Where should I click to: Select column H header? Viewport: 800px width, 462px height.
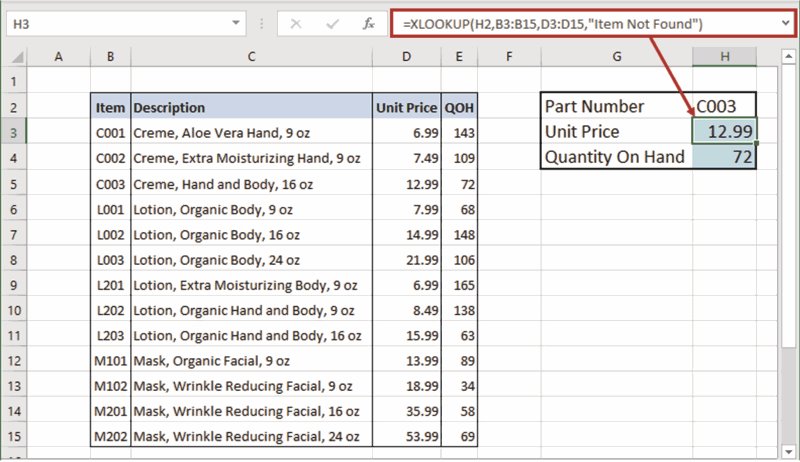(x=724, y=58)
